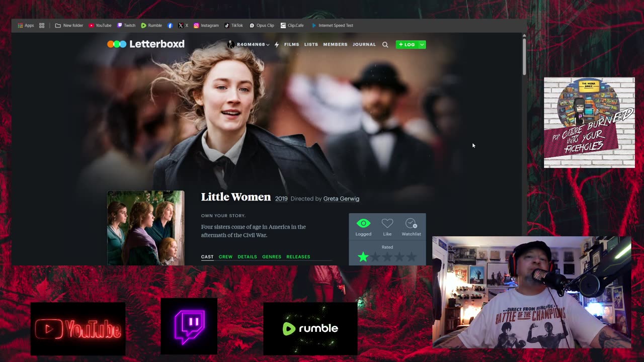The height and width of the screenshot is (362, 644).
Task: Set rating to five stars
Action: (411, 257)
